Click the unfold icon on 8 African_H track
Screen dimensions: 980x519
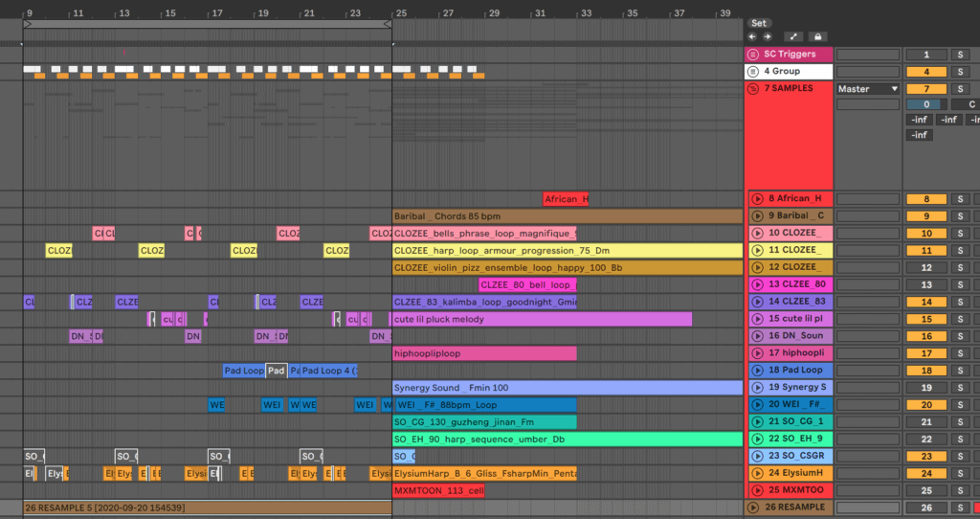[x=757, y=198]
